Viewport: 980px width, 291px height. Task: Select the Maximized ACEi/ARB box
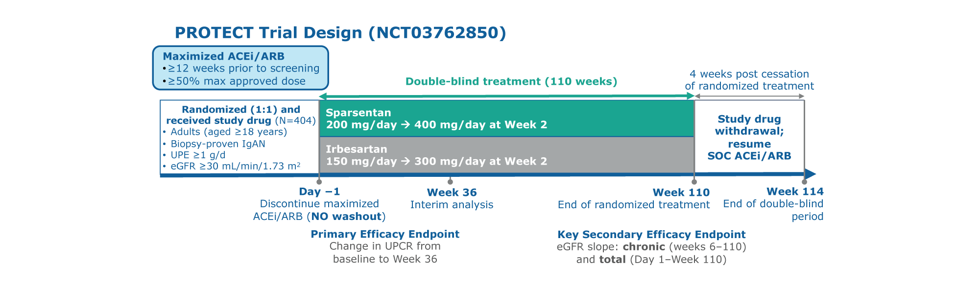[240, 68]
